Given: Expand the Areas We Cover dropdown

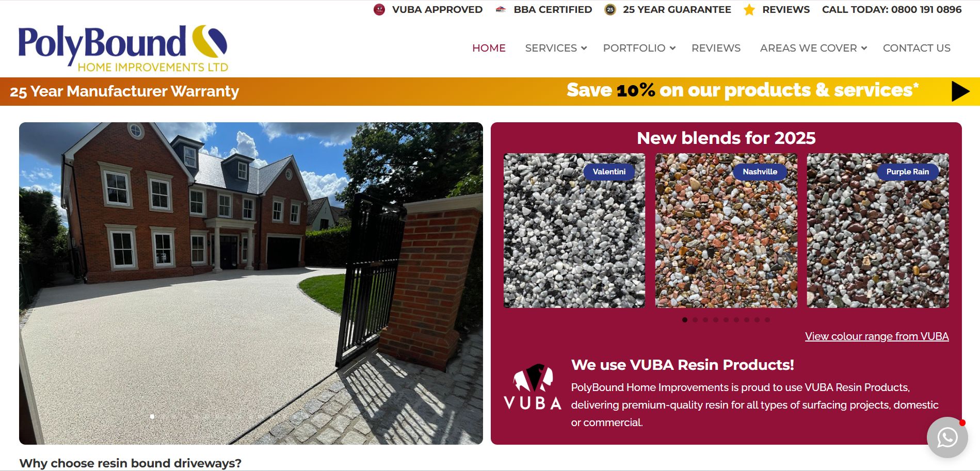Looking at the screenshot, I should click(813, 48).
